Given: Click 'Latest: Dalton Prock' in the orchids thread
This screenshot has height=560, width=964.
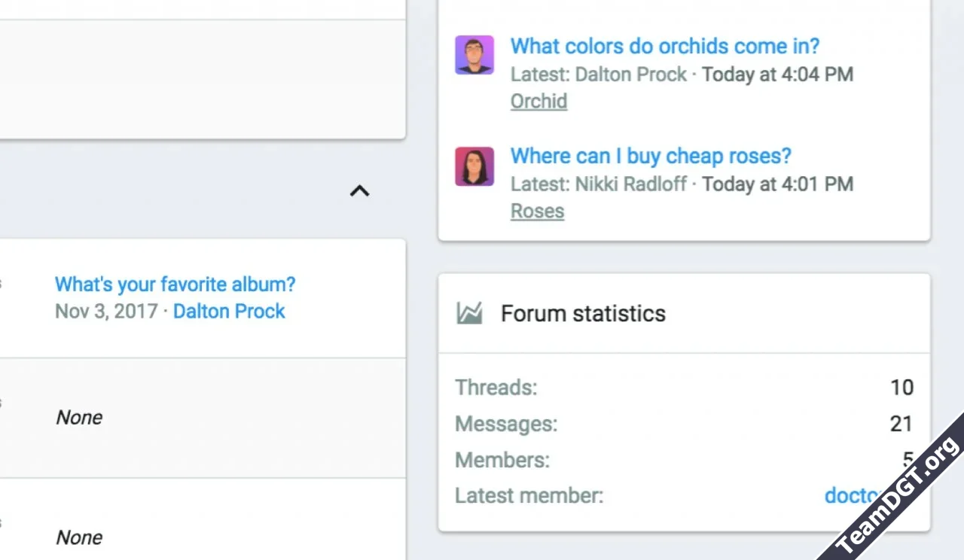Looking at the screenshot, I should 599,75.
